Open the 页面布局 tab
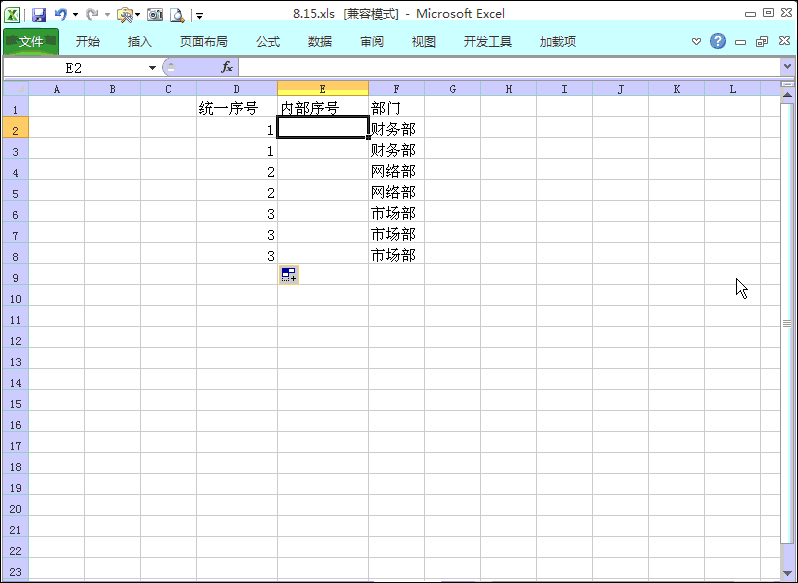The height and width of the screenshot is (583, 798). point(204,42)
